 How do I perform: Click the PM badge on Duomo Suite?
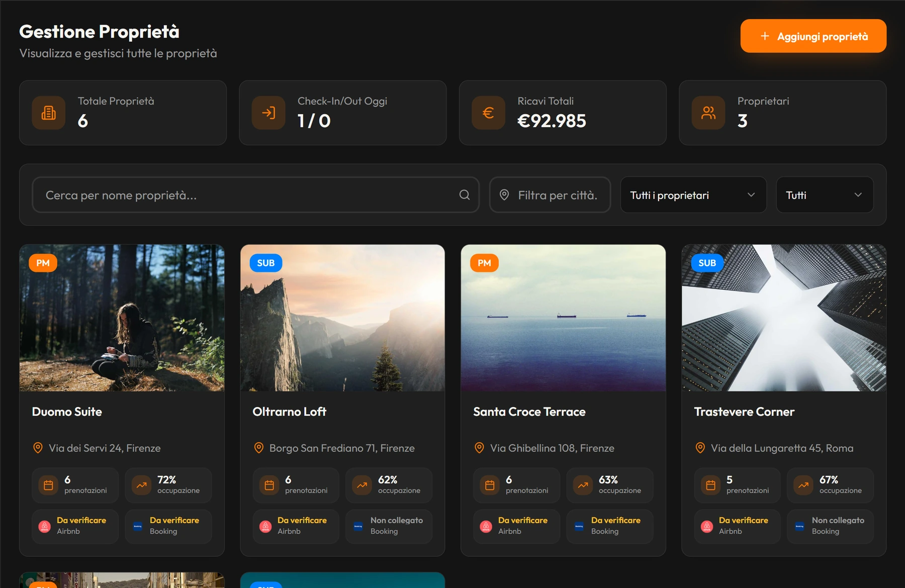43,263
